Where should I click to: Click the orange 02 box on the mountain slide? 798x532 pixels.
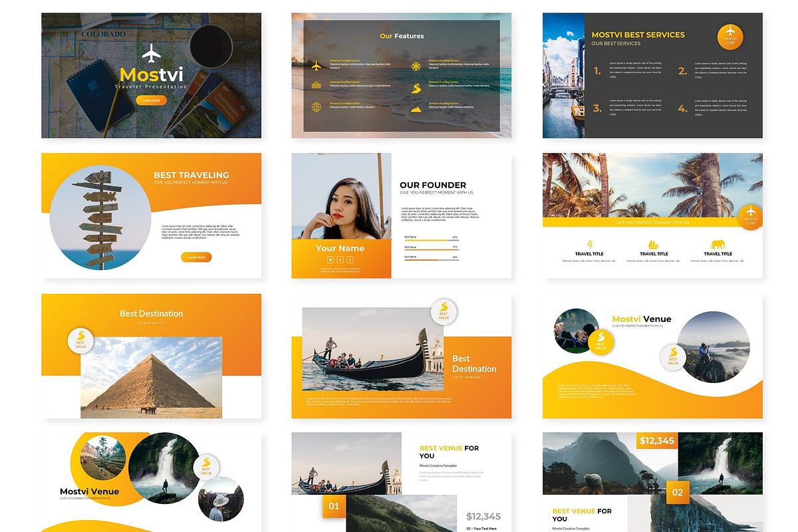[678, 493]
